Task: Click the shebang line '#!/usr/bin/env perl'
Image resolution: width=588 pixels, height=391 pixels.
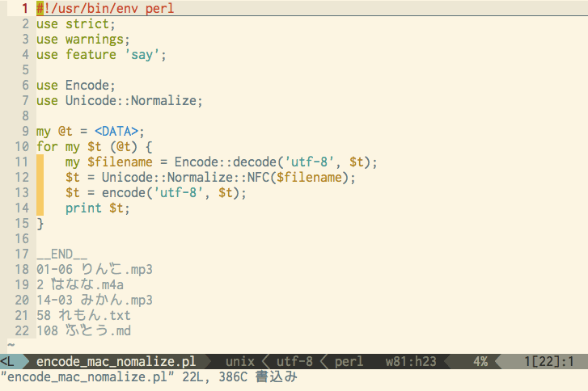Action: pyautogui.click(x=105, y=8)
